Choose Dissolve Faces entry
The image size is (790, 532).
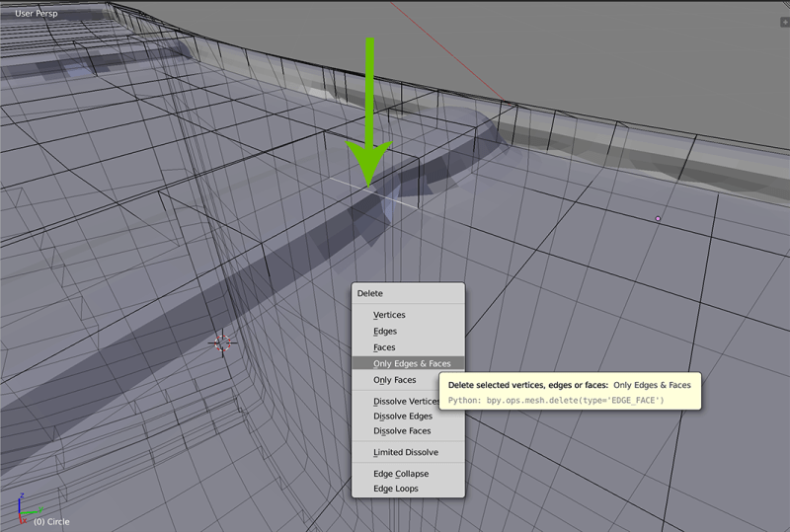tap(408, 430)
